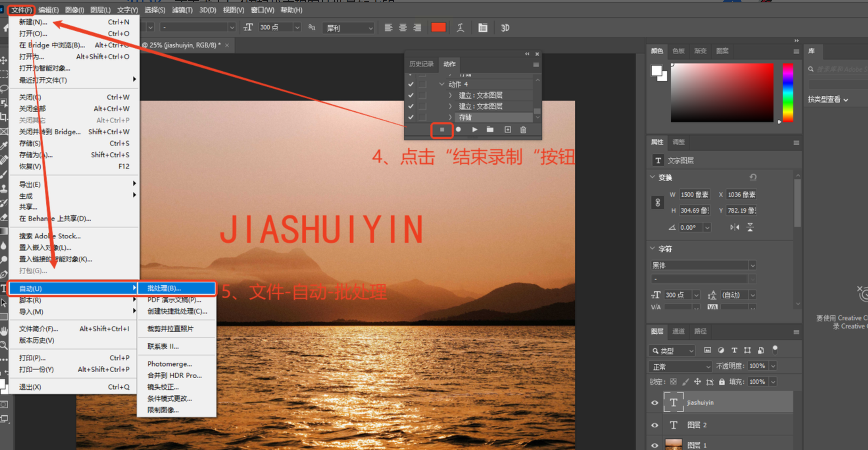
Task: Switch to the 历史记录 tab
Action: pos(421,64)
